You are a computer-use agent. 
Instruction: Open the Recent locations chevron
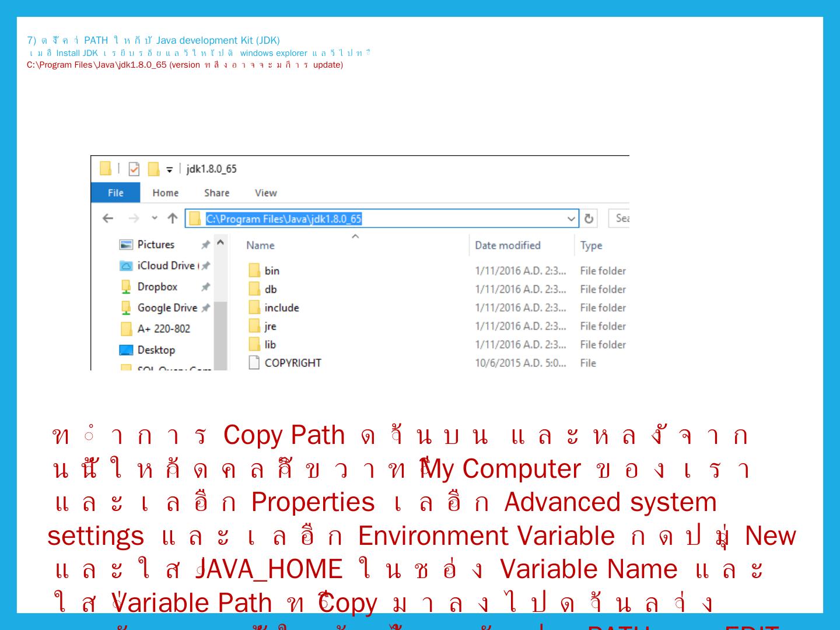tap(155, 218)
